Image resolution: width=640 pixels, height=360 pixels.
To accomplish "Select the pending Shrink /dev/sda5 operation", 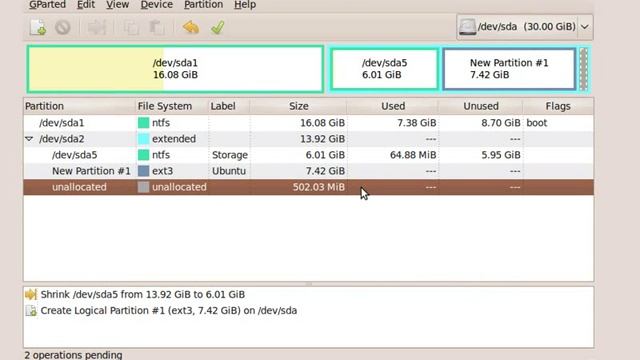I will coord(309,294).
